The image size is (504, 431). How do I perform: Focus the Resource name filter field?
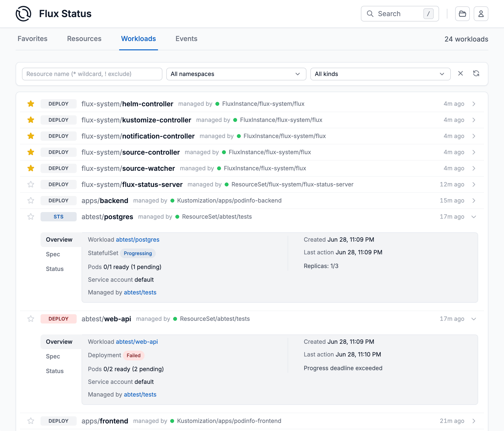(92, 74)
